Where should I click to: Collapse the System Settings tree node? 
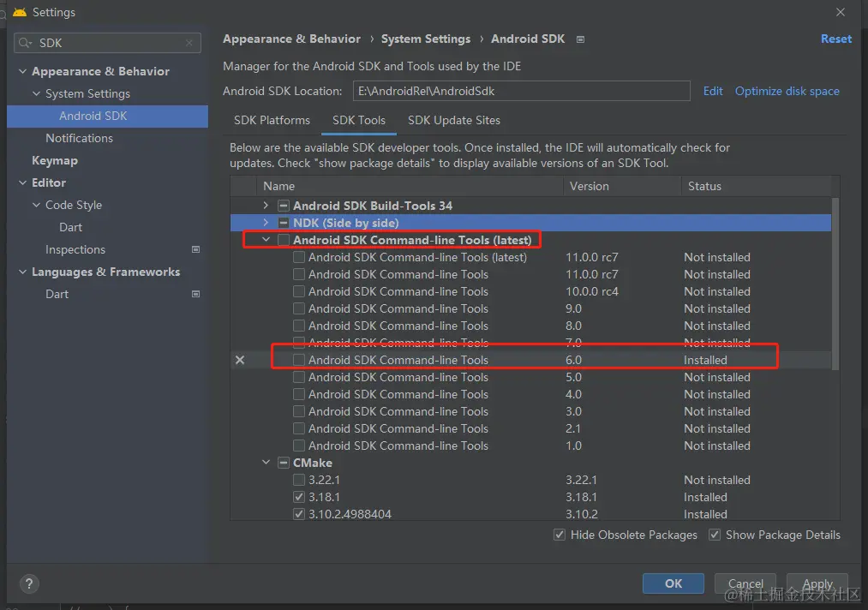tap(37, 93)
